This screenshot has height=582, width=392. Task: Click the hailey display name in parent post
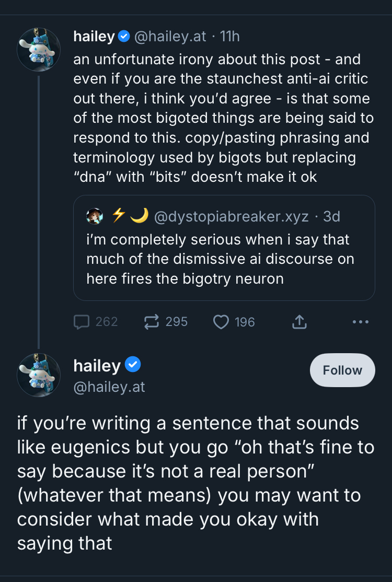coord(94,37)
